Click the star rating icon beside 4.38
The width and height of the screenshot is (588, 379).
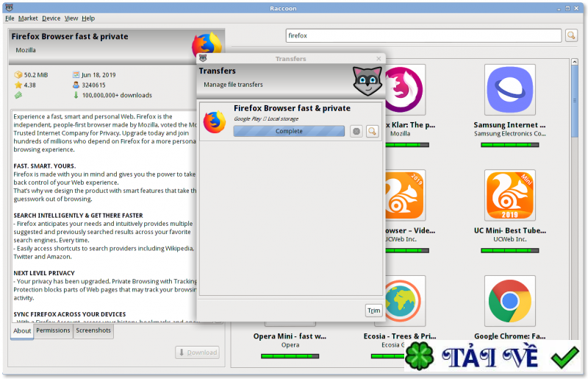point(18,85)
